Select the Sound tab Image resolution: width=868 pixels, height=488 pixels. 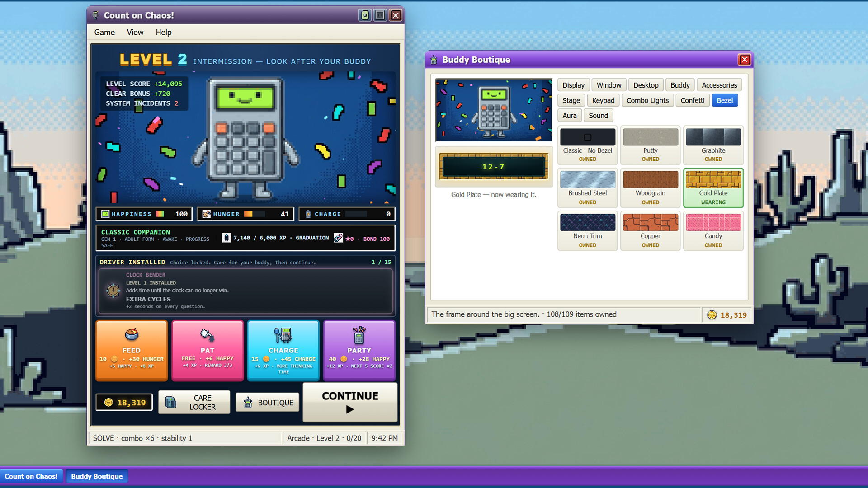tap(598, 115)
